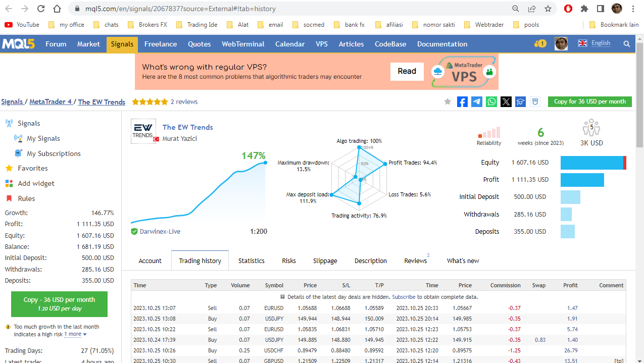Switch to the Reviews tab
This screenshot has height=363, width=644.
tap(416, 261)
